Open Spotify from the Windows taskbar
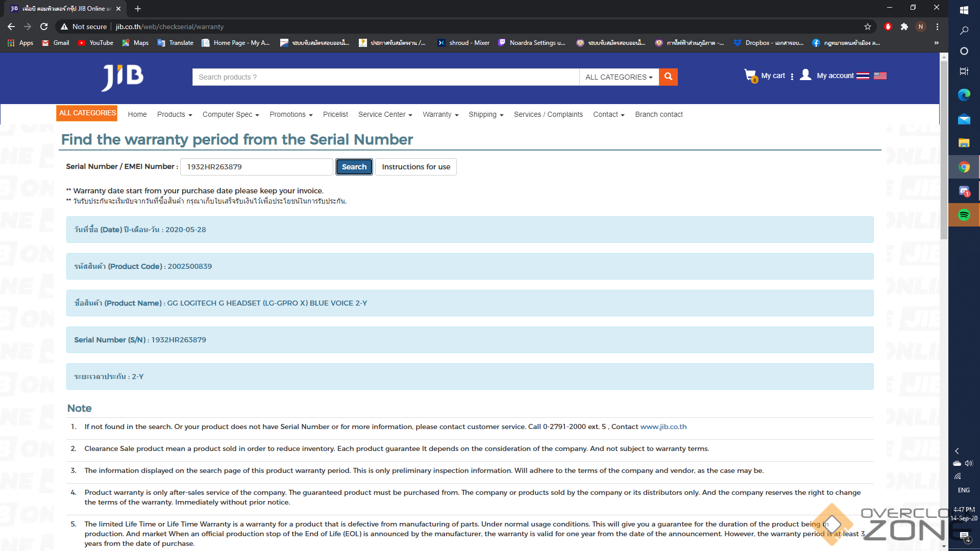Image resolution: width=980 pixels, height=551 pixels. pyautogui.click(x=964, y=215)
